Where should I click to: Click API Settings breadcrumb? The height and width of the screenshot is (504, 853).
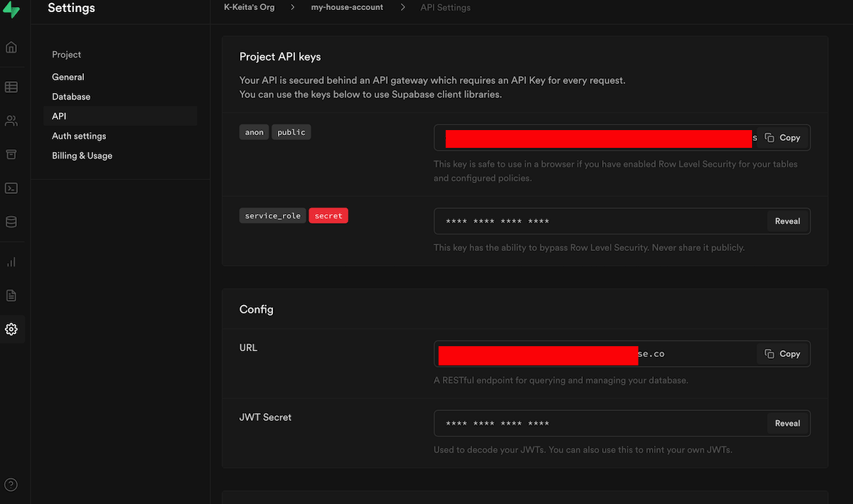pos(445,7)
